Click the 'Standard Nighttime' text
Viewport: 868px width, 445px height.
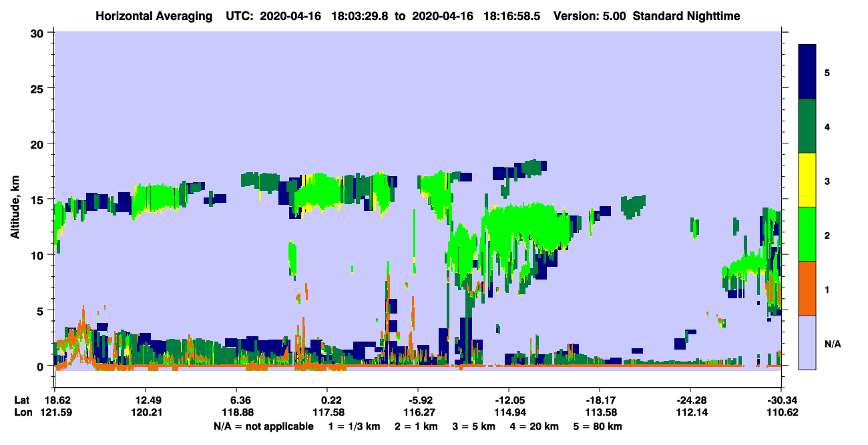pyautogui.click(x=687, y=15)
